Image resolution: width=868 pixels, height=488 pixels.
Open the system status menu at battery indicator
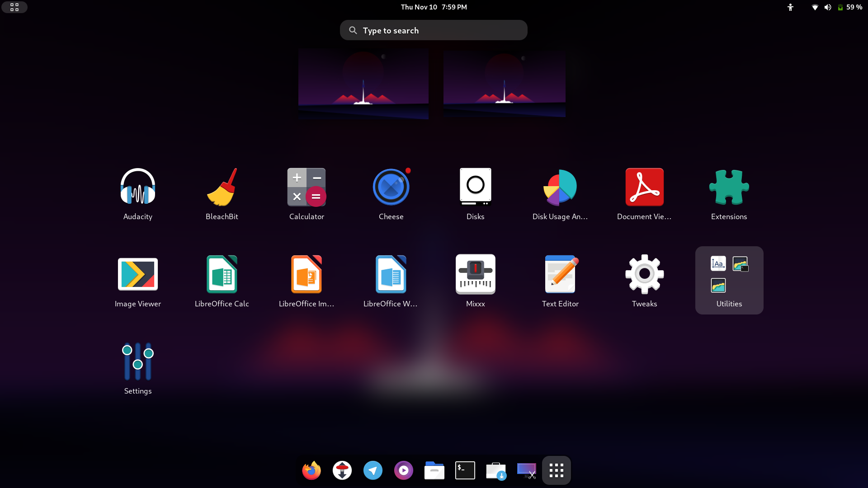click(850, 7)
